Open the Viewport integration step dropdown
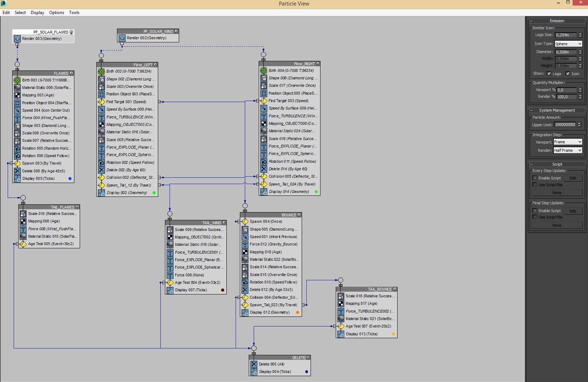The width and height of the screenshot is (588, 382). click(x=568, y=142)
